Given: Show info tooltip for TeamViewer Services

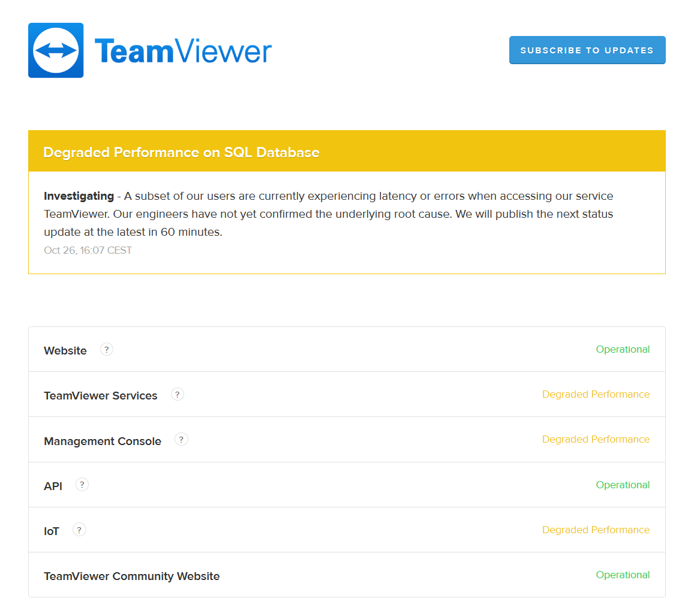Looking at the screenshot, I should coord(178,395).
